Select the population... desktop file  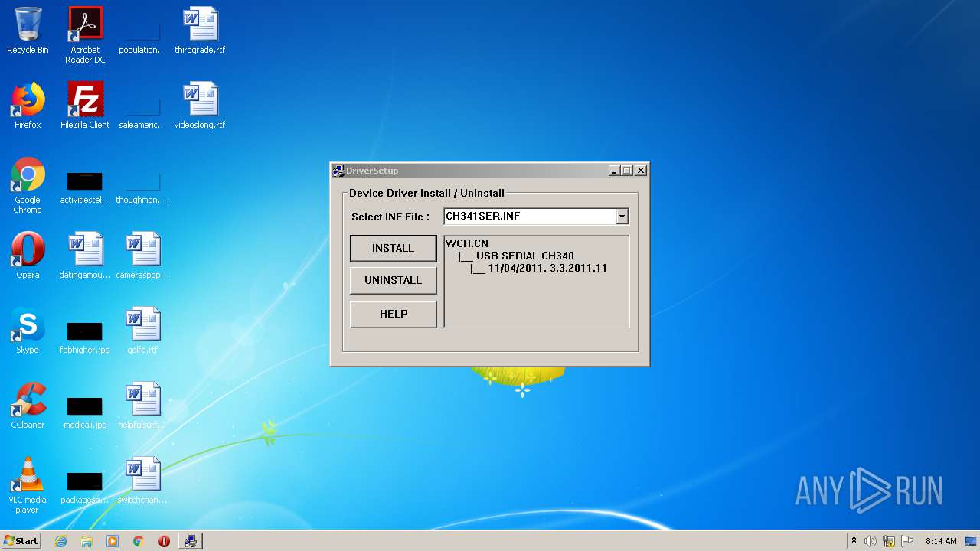(x=142, y=35)
